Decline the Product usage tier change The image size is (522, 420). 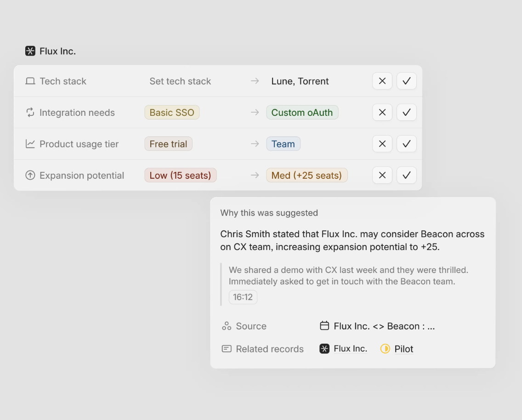[x=382, y=144]
